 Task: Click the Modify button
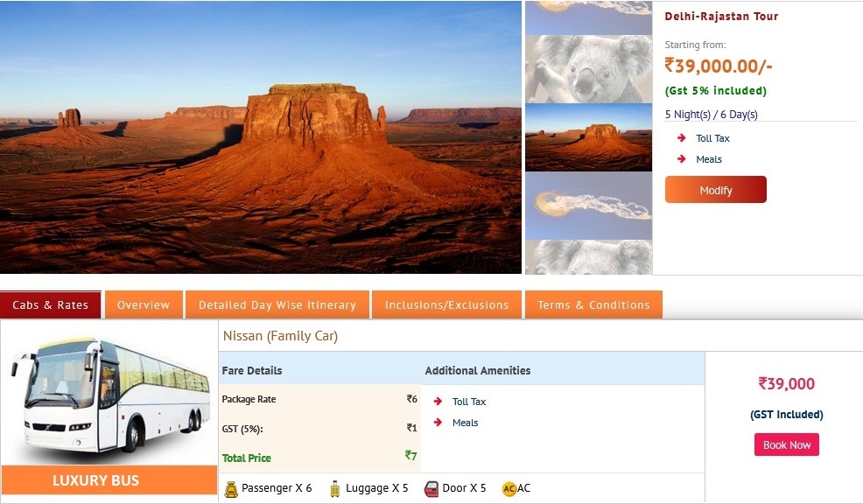click(715, 190)
